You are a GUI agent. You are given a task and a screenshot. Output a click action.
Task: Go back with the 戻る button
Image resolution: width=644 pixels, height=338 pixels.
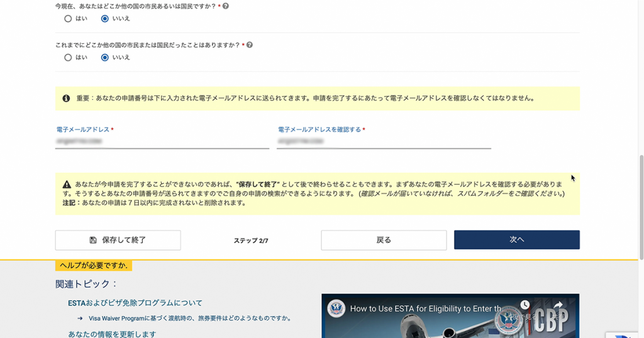click(384, 240)
